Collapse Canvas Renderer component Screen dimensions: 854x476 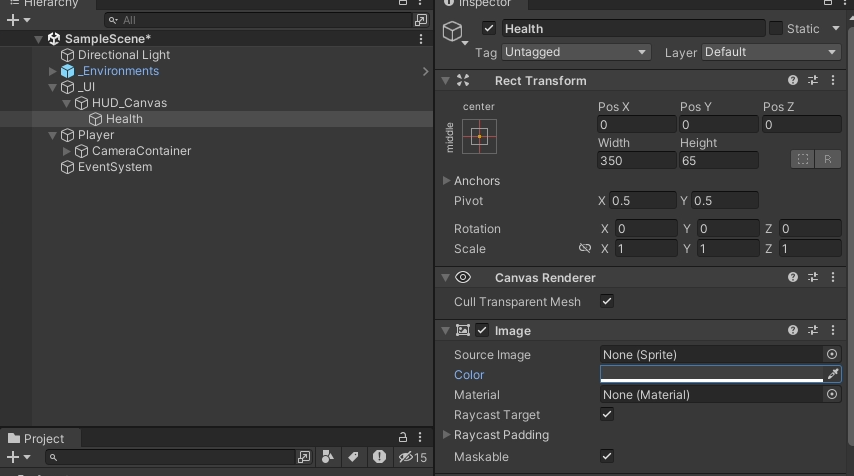click(445, 278)
